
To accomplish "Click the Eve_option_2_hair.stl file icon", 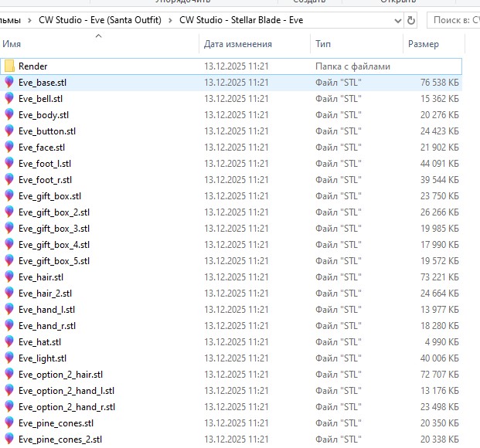I will tap(9, 375).
